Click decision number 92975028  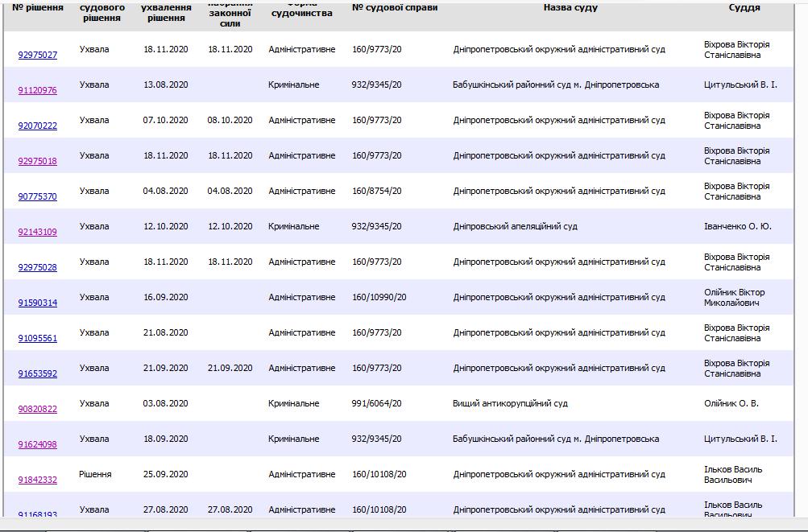(38, 268)
